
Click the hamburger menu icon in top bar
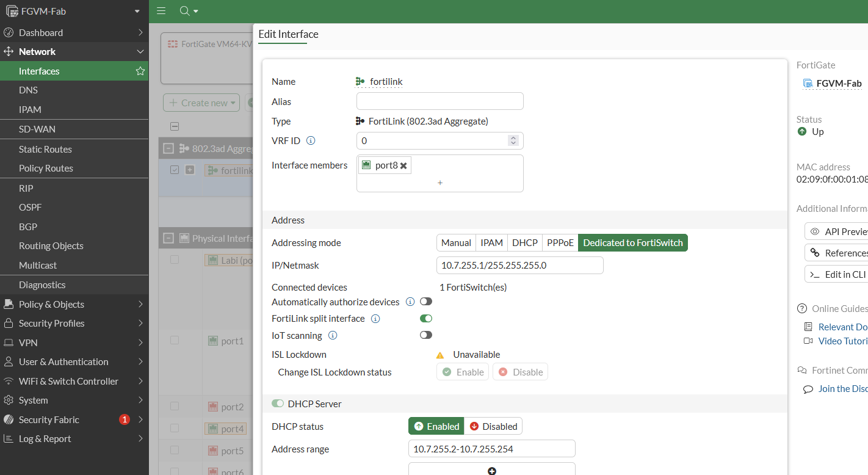pyautogui.click(x=161, y=11)
